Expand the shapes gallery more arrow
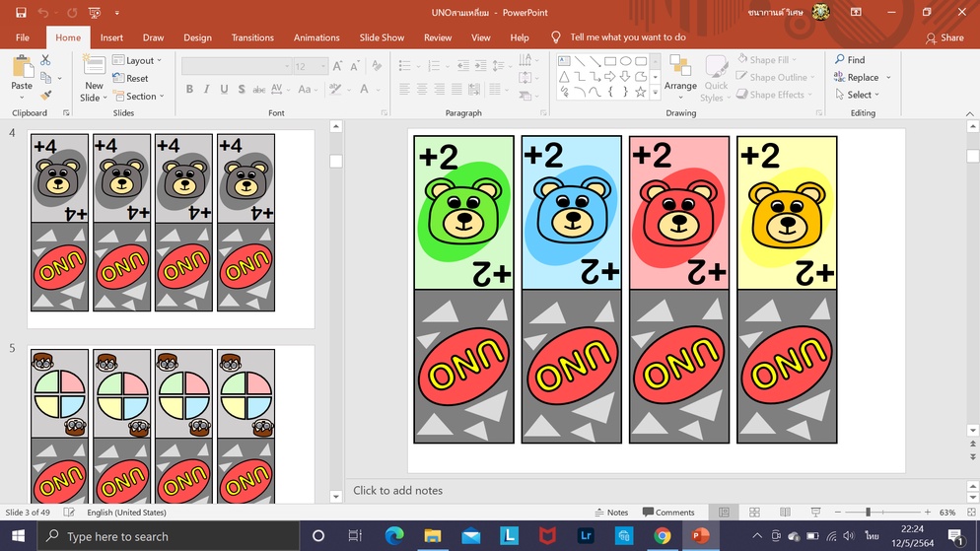980x551 pixels. tap(655, 93)
